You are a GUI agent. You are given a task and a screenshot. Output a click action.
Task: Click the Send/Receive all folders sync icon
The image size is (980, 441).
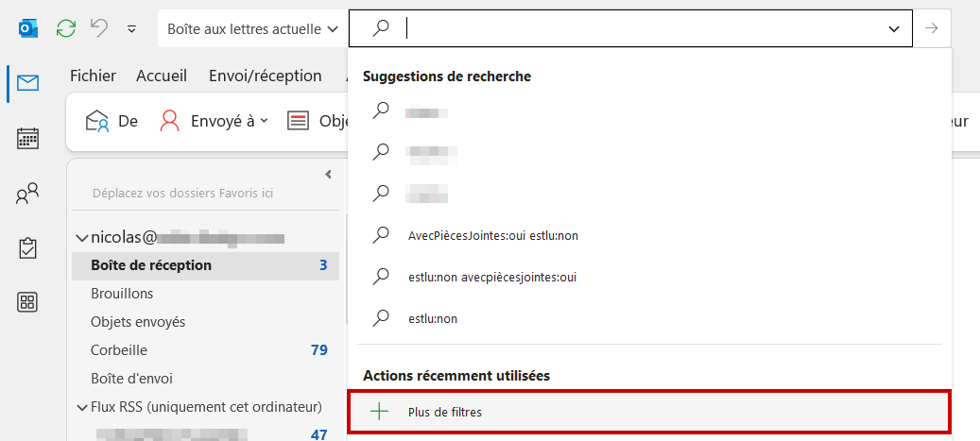pos(66,28)
